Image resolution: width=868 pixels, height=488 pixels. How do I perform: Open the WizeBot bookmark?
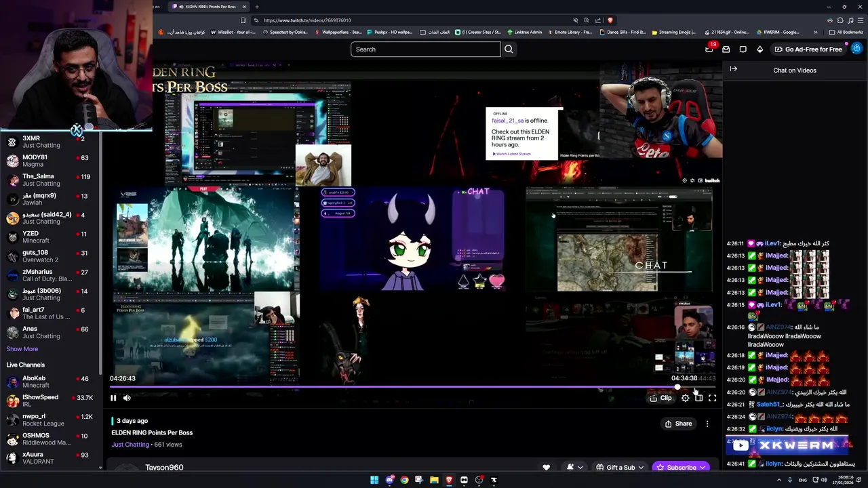pyautogui.click(x=233, y=32)
